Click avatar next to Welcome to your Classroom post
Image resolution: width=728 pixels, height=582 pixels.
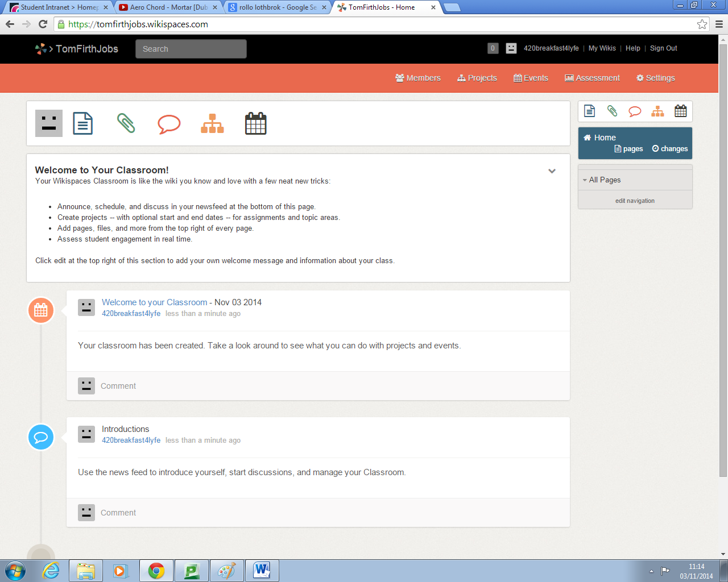point(86,307)
